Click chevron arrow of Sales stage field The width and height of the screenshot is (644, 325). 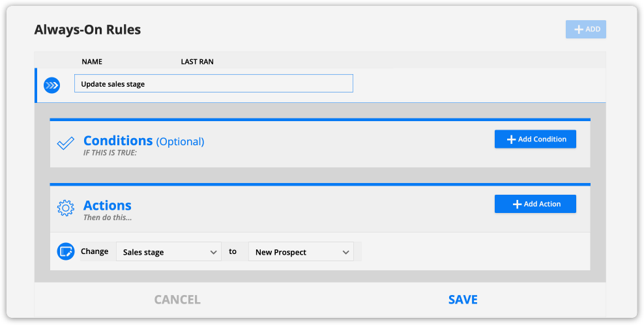click(214, 252)
